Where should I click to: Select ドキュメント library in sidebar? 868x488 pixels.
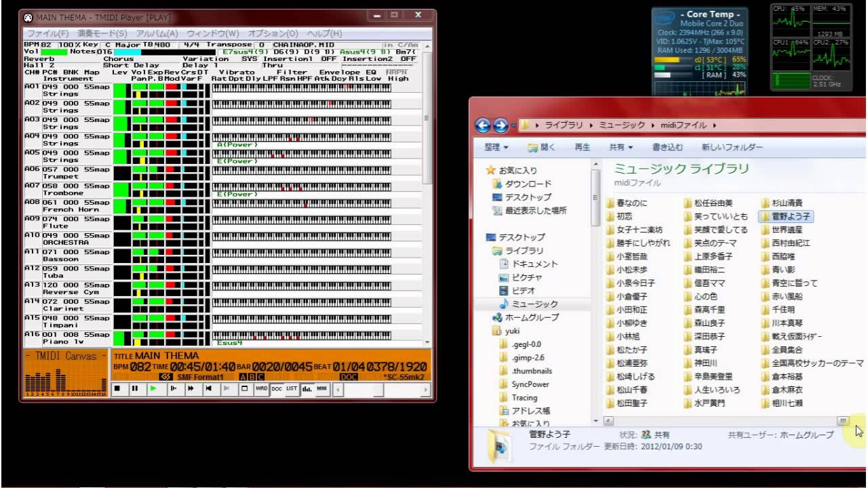(x=528, y=264)
